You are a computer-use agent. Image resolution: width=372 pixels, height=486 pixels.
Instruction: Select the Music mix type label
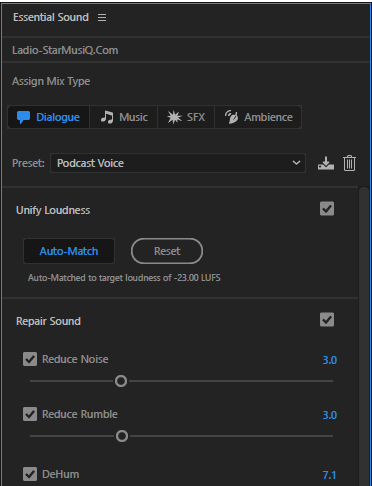tap(133, 117)
